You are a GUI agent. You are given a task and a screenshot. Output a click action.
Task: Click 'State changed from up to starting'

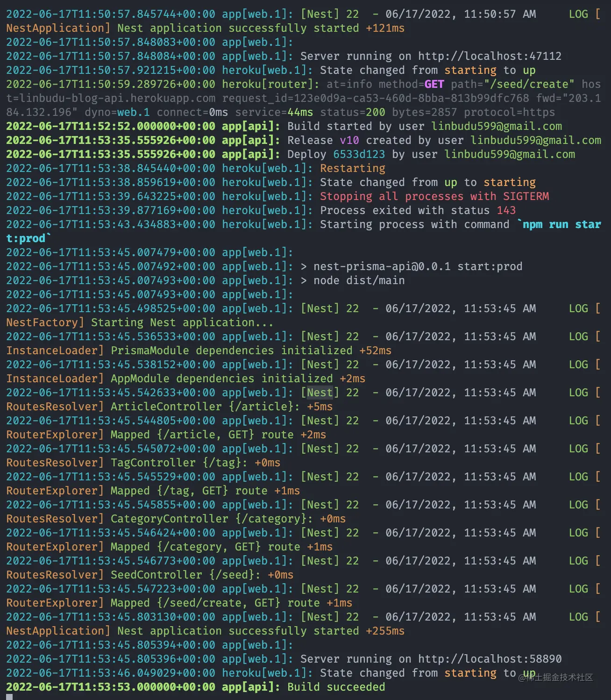click(x=428, y=182)
